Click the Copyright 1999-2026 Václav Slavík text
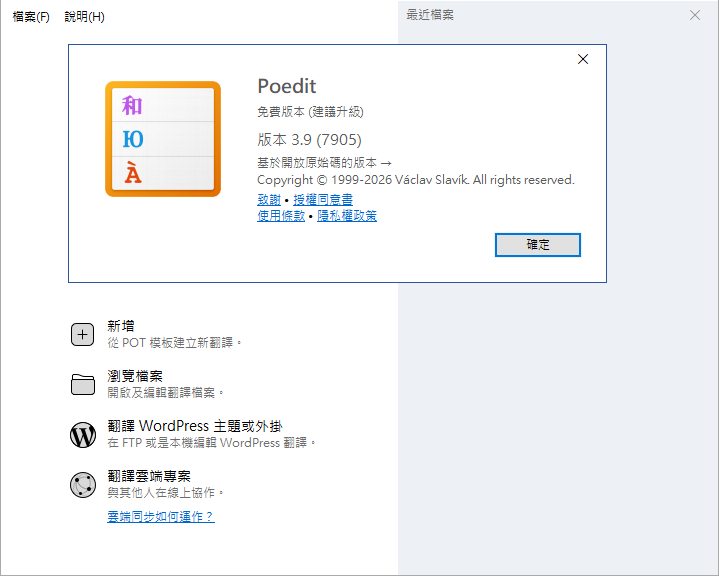The width and height of the screenshot is (719, 576). (x=416, y=180)
